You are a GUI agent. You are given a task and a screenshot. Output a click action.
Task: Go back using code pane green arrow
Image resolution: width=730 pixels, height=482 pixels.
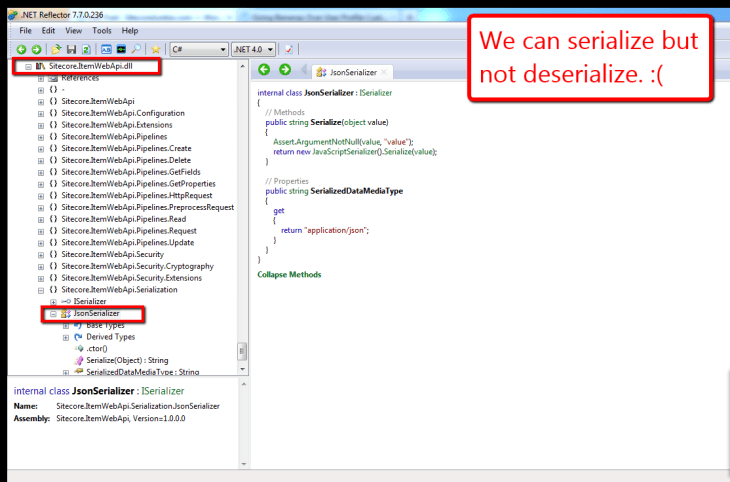tap(265, 70)
